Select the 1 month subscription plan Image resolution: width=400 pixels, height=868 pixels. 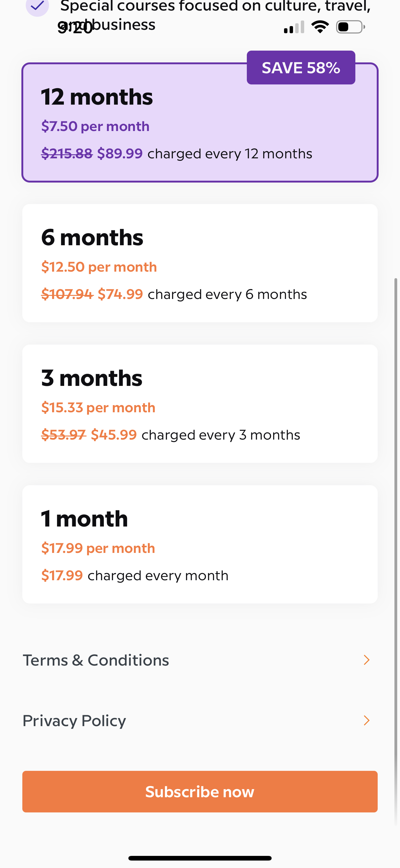tap(200, 544)
